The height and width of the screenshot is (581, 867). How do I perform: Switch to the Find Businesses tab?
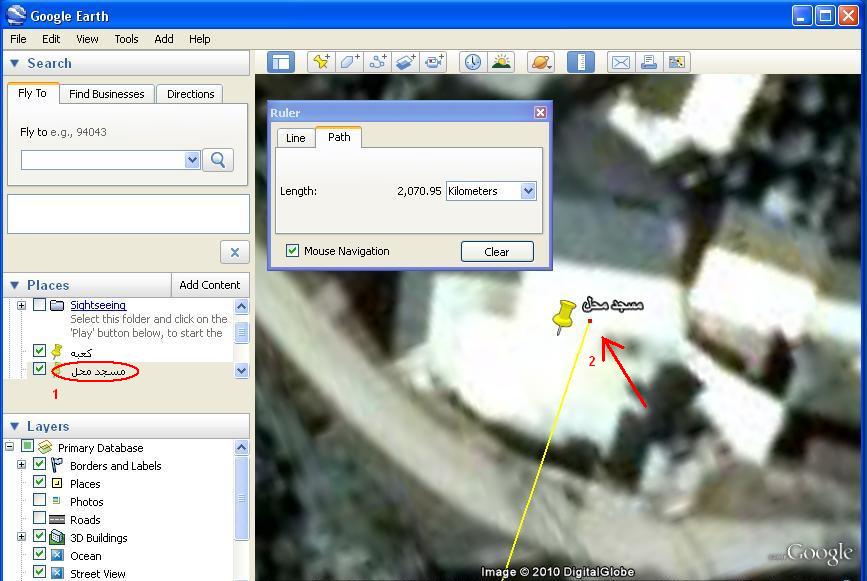click(x=107, y=94)
